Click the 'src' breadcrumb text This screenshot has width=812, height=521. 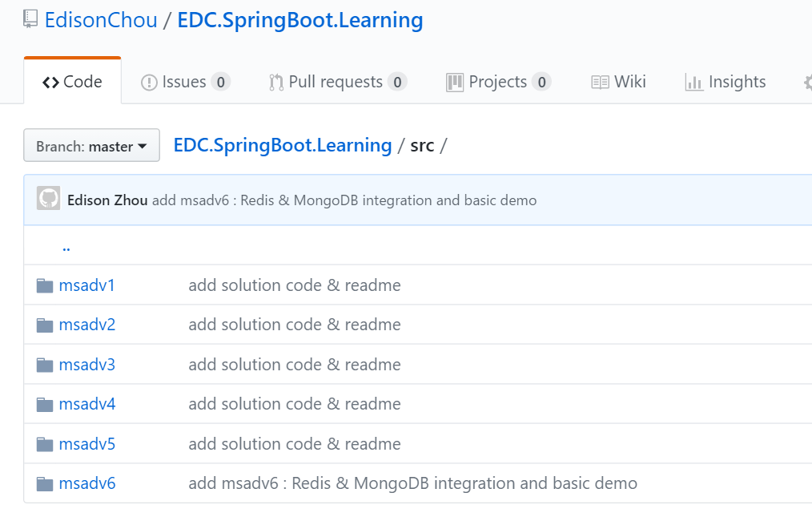point(422,146)
